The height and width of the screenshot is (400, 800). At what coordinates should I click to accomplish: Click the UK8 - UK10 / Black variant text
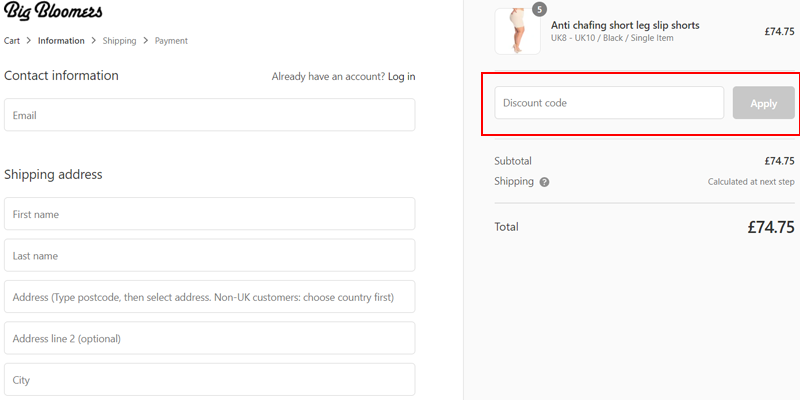tap(612, 38)
